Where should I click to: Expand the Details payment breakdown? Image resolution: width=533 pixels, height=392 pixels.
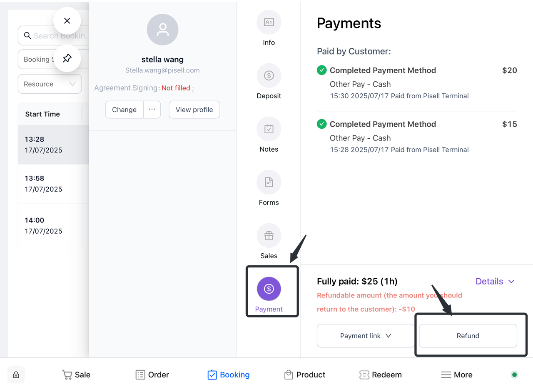tap(495, 282)
